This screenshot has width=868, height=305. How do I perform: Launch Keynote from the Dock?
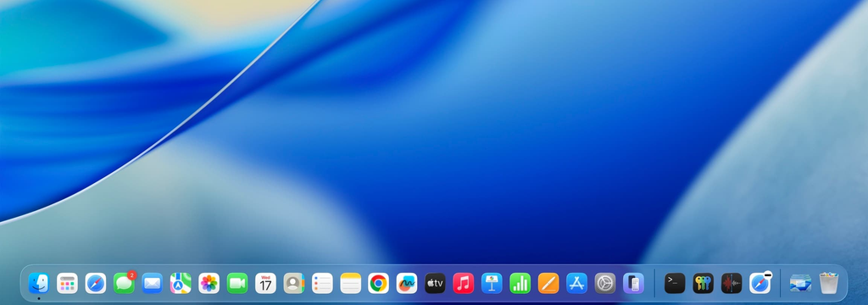[x=492, y=284]
